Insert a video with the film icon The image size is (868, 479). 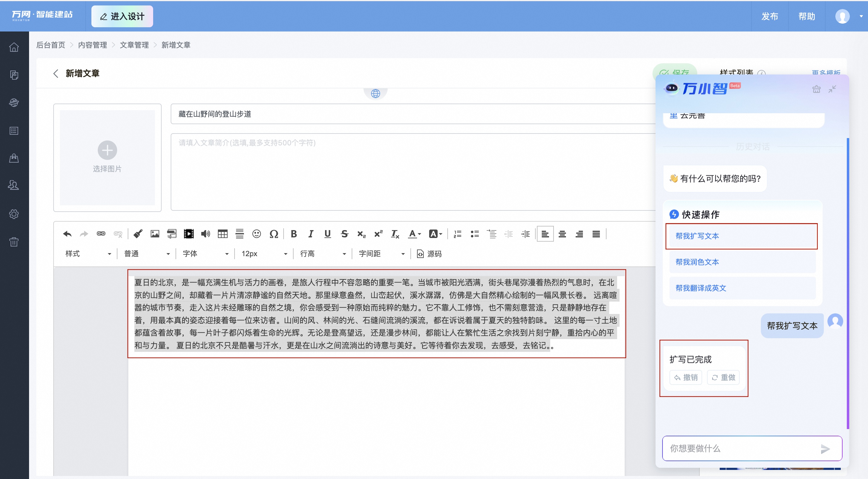[189, 234]
